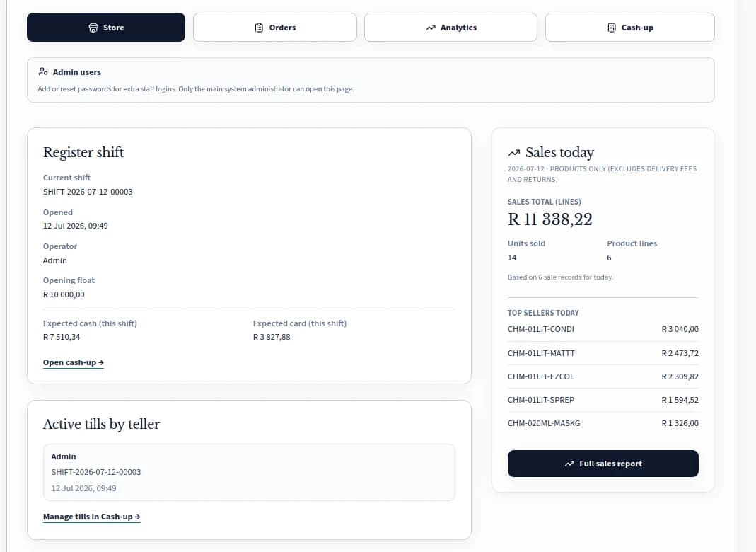Click the shift ID inside the Admin till card
The height and width of the screenshot is (552, 756).
click(96, 472)
